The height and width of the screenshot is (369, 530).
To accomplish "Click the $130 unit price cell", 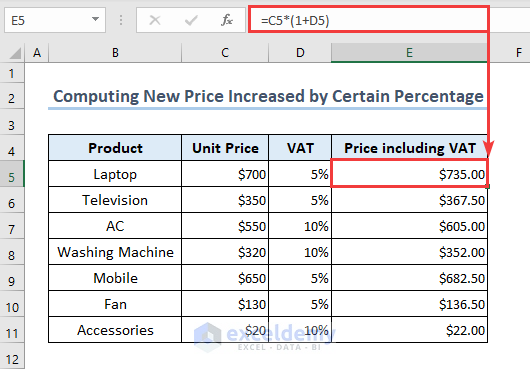I will coord(225,304).
